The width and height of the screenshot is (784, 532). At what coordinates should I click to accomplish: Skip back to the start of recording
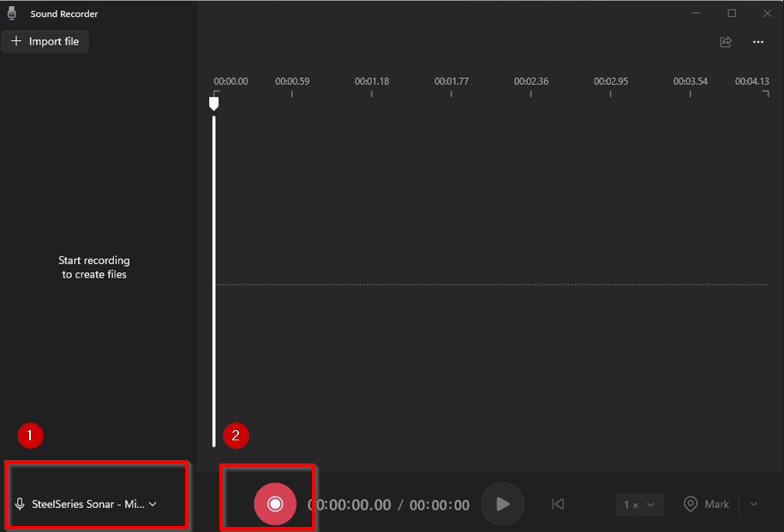(558, 504)
